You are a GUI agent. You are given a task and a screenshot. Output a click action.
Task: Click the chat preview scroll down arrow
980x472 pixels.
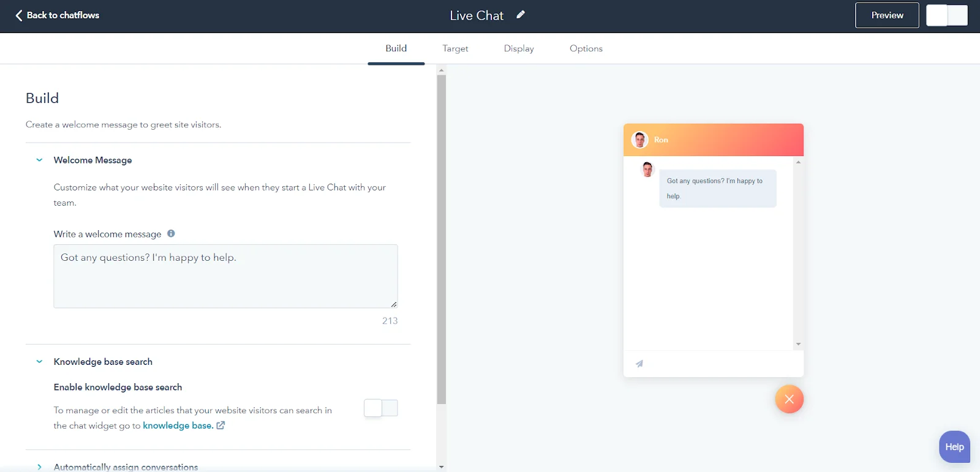798,344
